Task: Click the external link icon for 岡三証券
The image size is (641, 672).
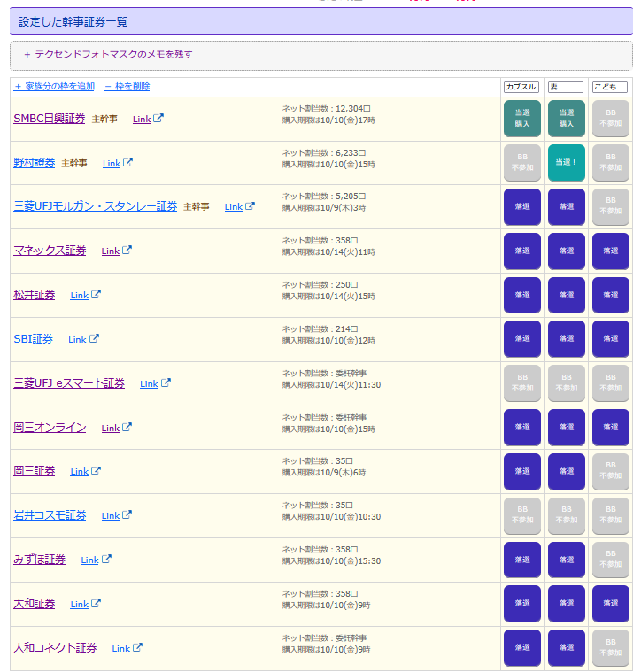Action: click(96, 471)
